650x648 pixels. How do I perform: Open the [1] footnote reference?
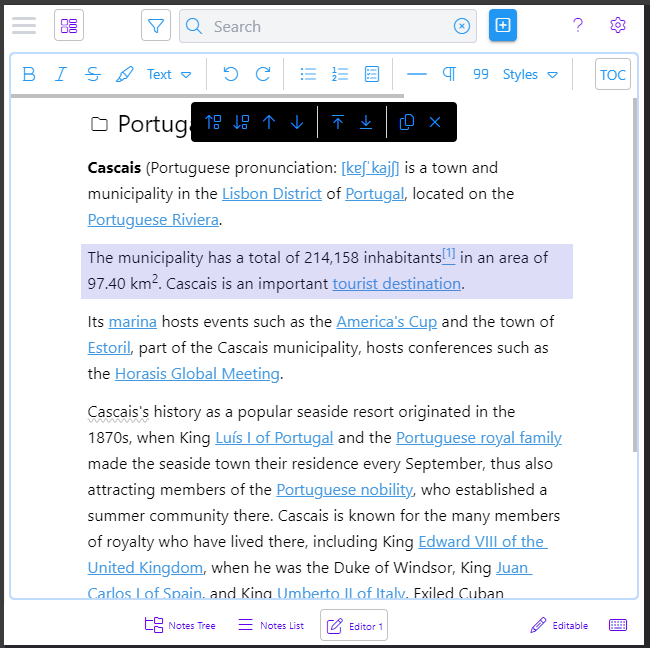pyautogui.click(x=449, y=253)
